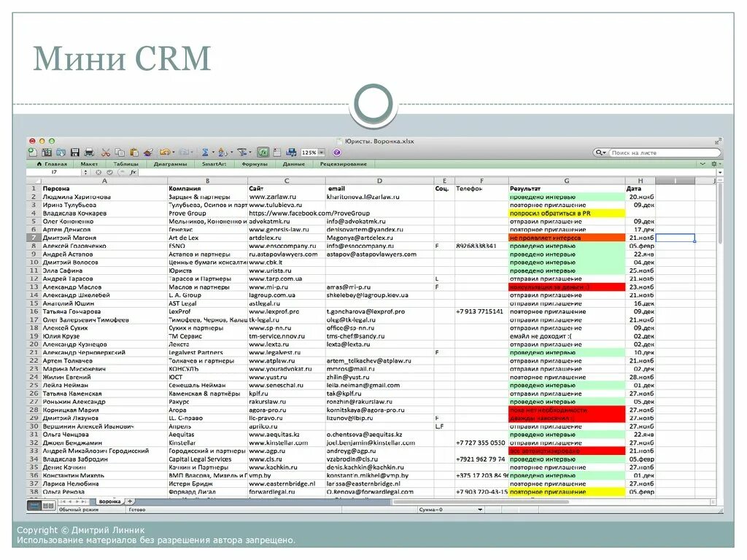Viewport: 747px width, 560px height.
Task: Click the vertical scrollbar thumb
Action: point(719,214)
